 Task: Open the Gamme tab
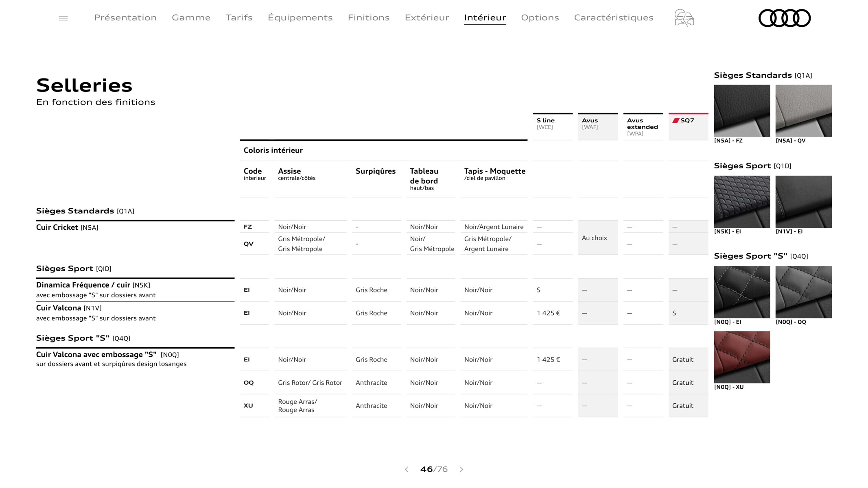point(191,17)
